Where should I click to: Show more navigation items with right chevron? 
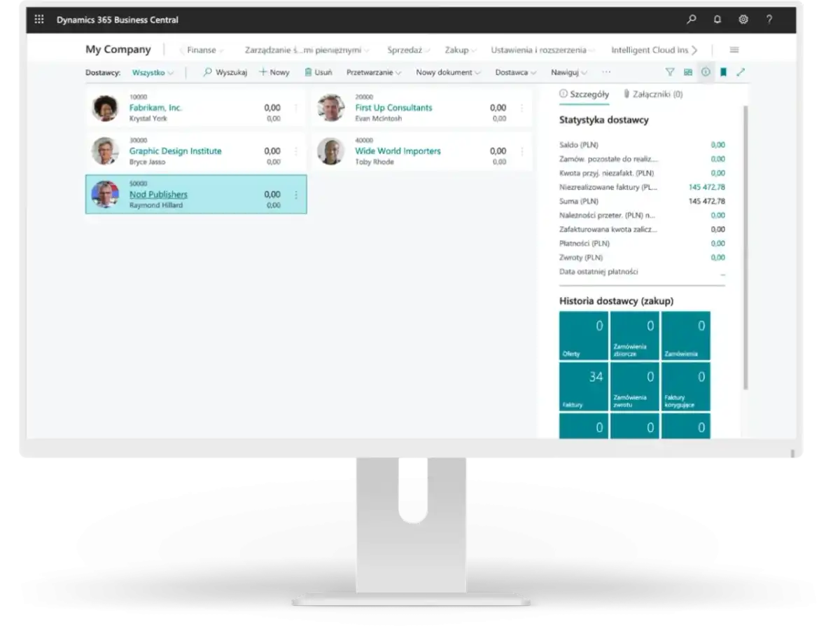pyautogui.click(x=694, y=50)
